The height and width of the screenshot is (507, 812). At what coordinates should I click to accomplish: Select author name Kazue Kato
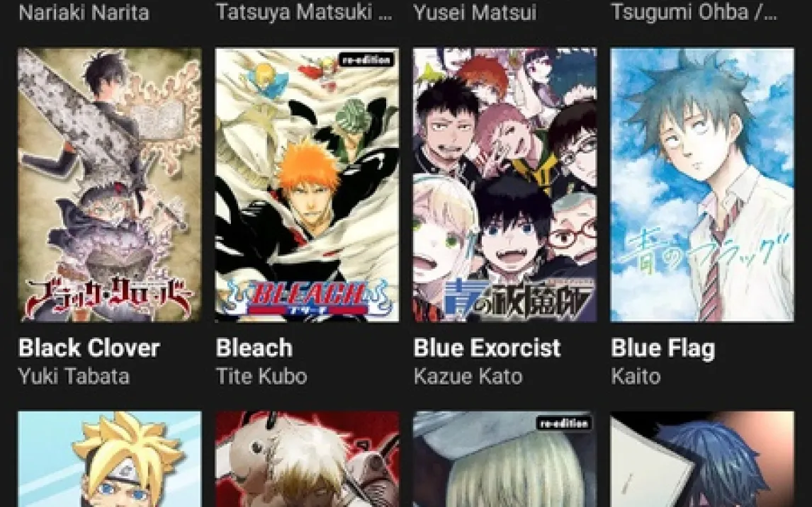coord(468,376)
